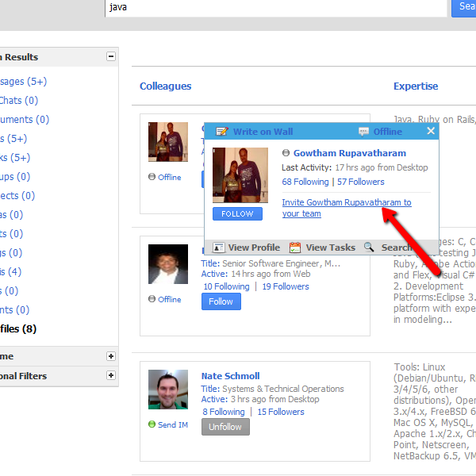
Task: Click the green online dot by Send IM
Action: point(152,424)
